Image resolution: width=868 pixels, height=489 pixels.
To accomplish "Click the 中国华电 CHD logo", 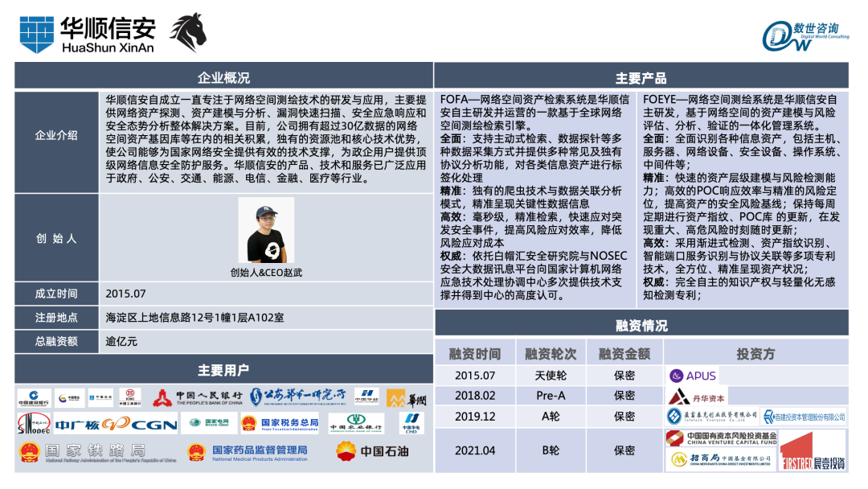I will tap(411, 423).
